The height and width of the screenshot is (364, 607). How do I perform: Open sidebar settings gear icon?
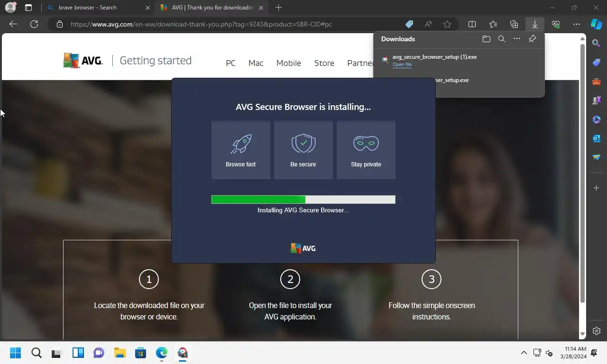[597, 331]
